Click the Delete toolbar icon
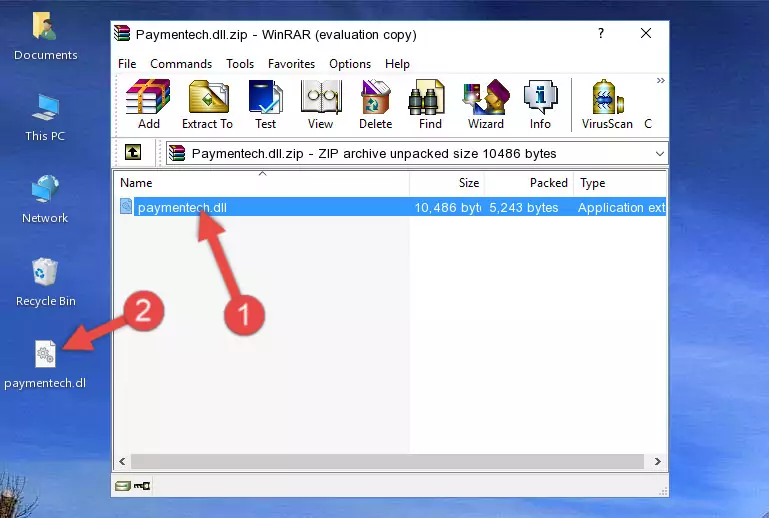Screen dimensions: 769x518 (x=376, y=104)
